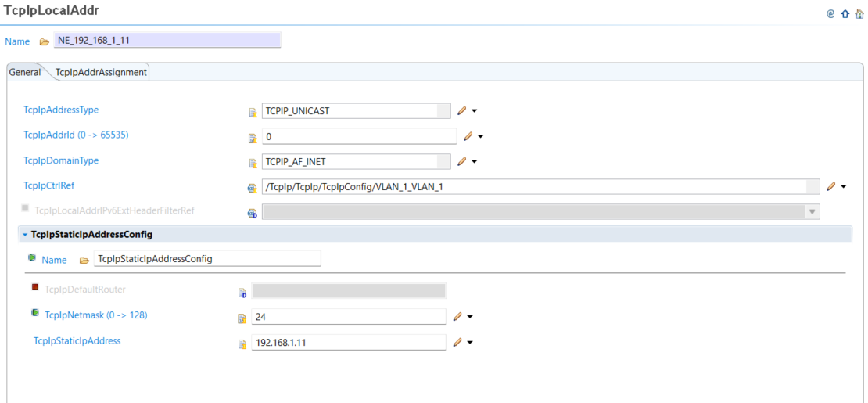The width and height of the screenshot is (868, 403).
Task: Click the TcpIpStaticIpAddressConfig name field
Action: pyautogui.click(x=207, y=259)
